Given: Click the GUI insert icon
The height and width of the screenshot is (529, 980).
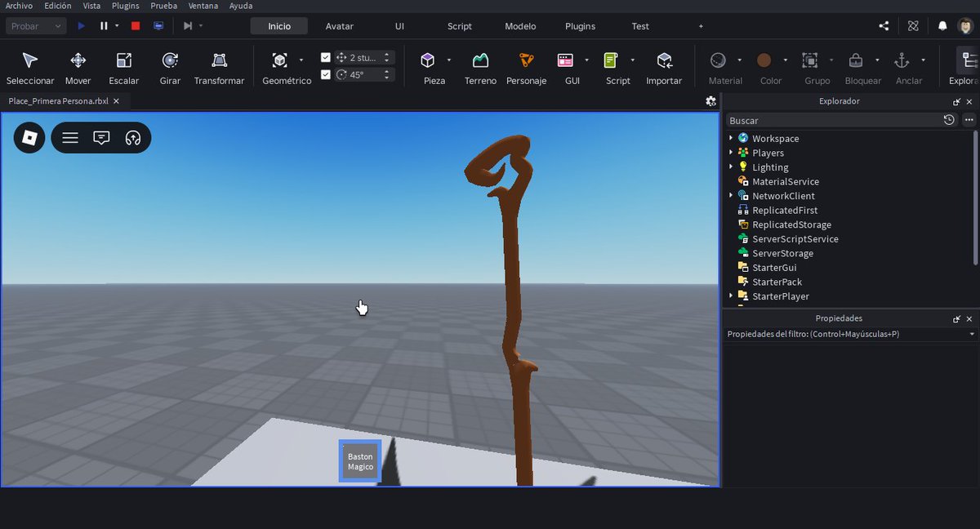Looking at the screenshot, I should coord(565,60).
